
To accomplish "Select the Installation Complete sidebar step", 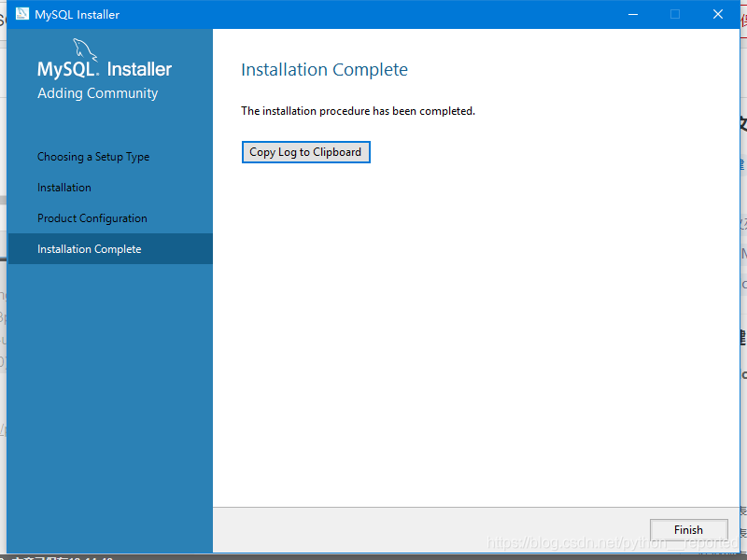I will click(x=110, y=248).
